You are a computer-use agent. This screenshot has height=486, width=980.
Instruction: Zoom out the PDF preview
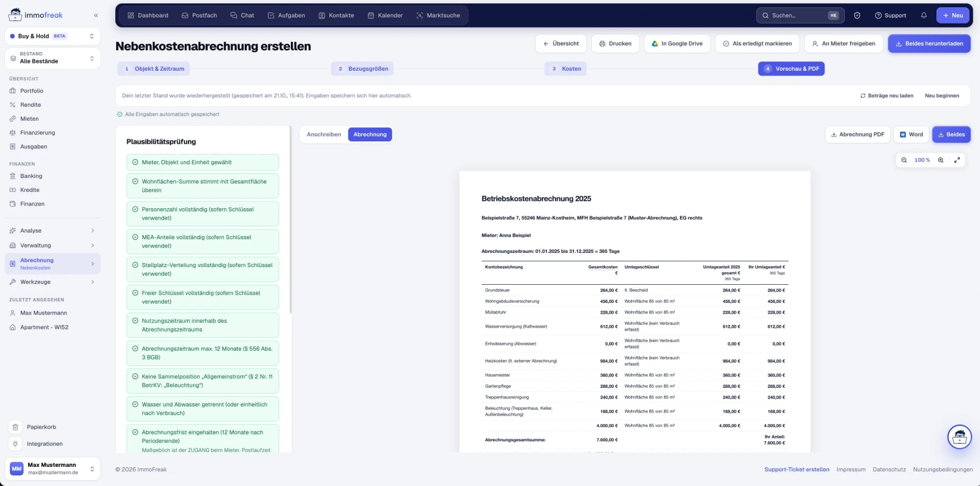click(904, 160)
